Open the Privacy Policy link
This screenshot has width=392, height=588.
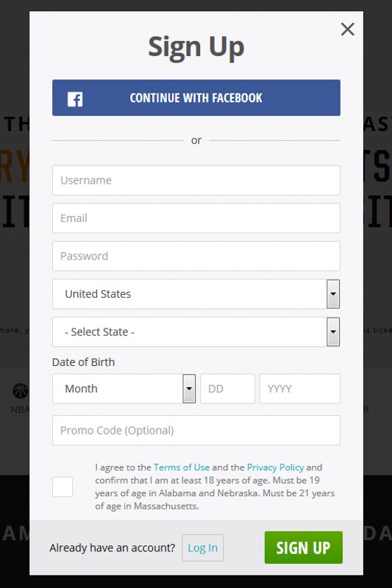pyautogui.click(x=275, y=467)
